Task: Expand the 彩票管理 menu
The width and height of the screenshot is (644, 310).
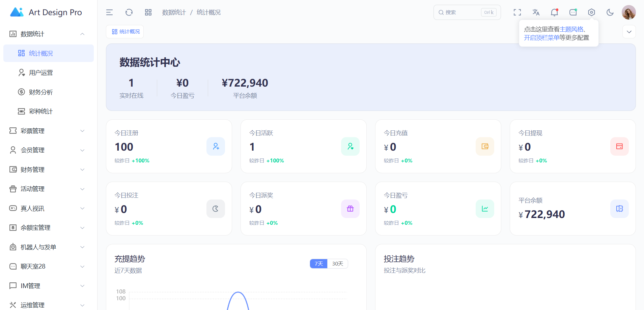Action: tap(47, 131)
